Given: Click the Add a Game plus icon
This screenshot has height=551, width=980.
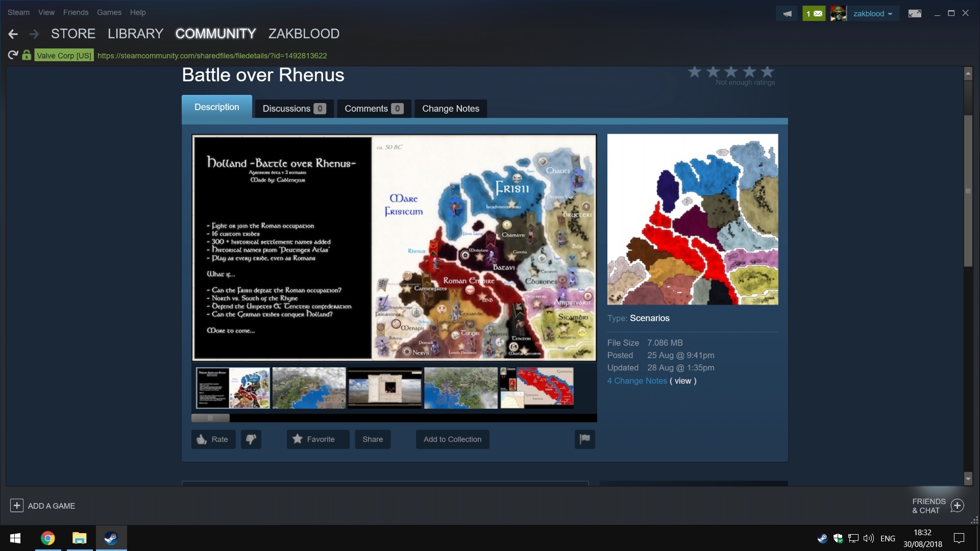Looking at the screenshot, I should point(16,506).
